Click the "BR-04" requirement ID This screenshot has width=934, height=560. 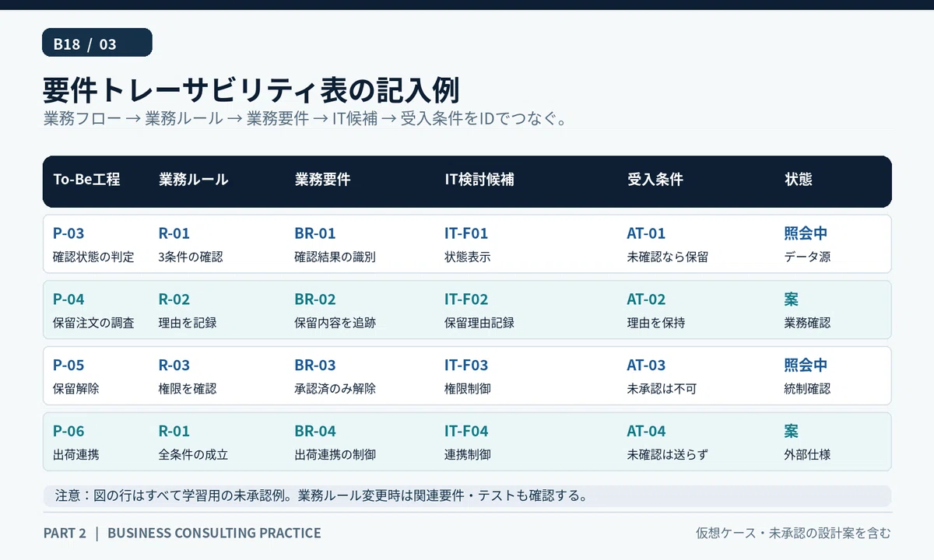coord(315,432)
